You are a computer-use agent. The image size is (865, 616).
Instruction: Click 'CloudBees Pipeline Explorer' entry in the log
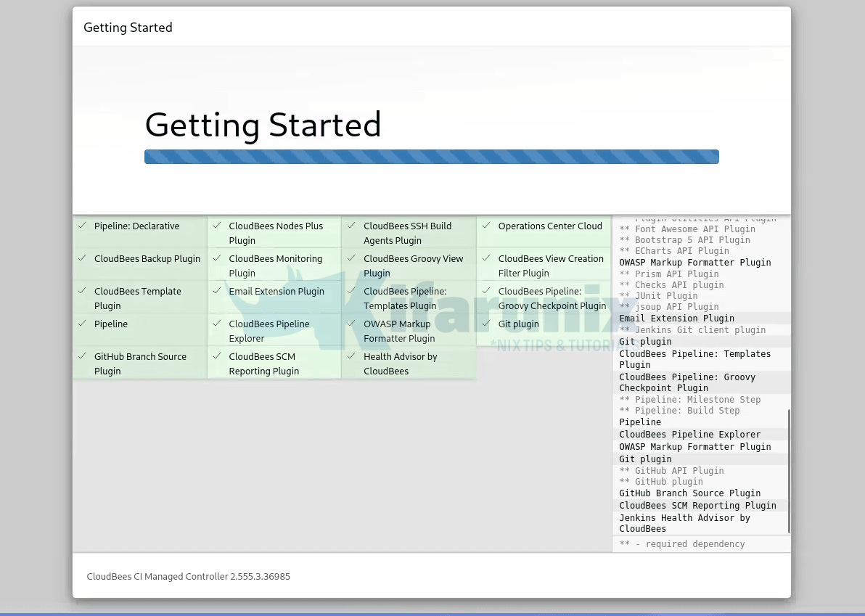[689, 435]
